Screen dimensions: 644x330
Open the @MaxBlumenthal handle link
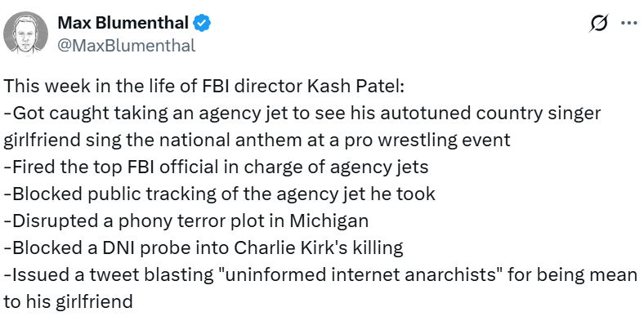point(126,45)
